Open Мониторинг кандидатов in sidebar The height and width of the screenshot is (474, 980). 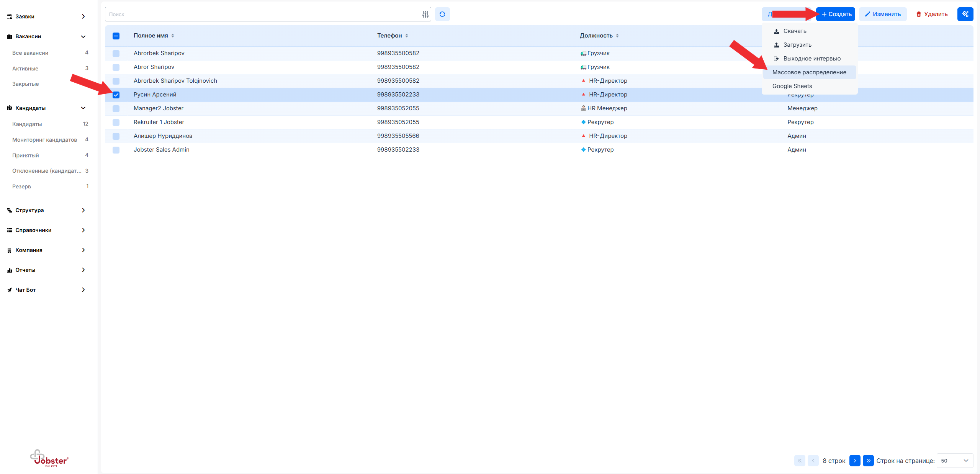click(x=44, y=140)
